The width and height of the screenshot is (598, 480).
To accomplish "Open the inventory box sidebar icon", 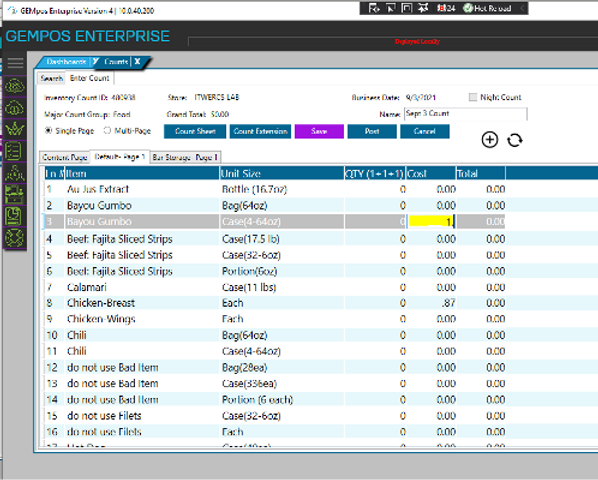I will 14,194.
